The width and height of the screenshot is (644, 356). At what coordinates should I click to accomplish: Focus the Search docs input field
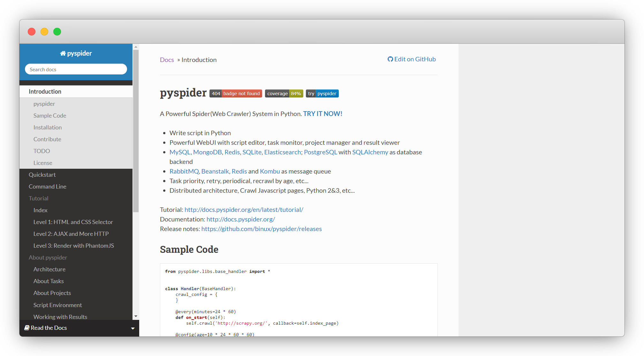76,69
